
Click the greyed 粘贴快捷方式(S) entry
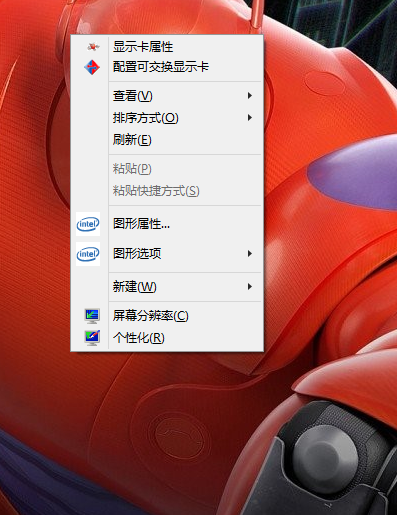pyautogui.click(x=167, y=191)
